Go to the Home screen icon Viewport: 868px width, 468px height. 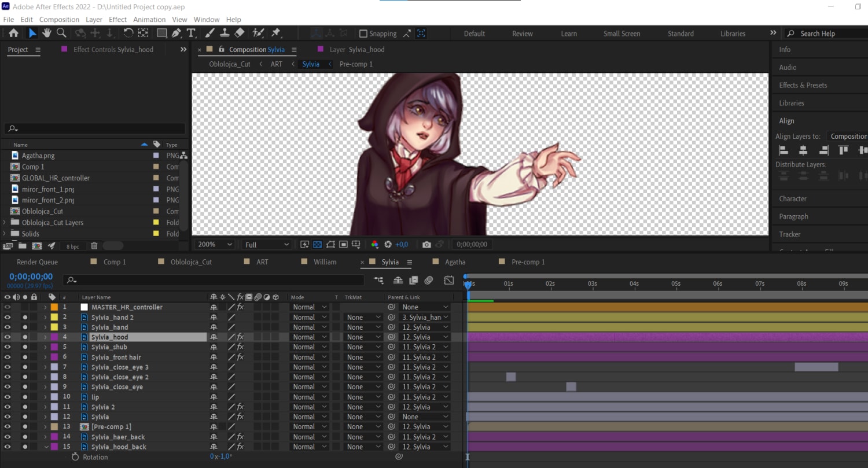pos(13,33)
